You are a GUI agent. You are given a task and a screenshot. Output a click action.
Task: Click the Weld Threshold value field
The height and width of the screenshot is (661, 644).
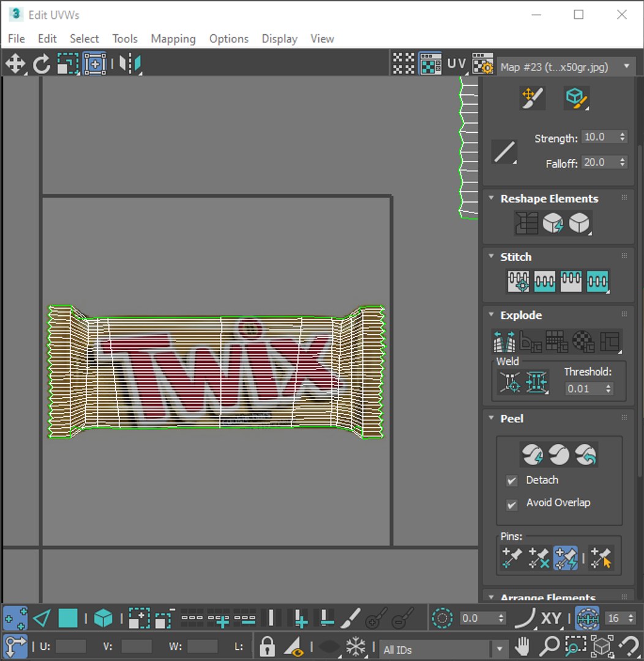pos(584,389)
